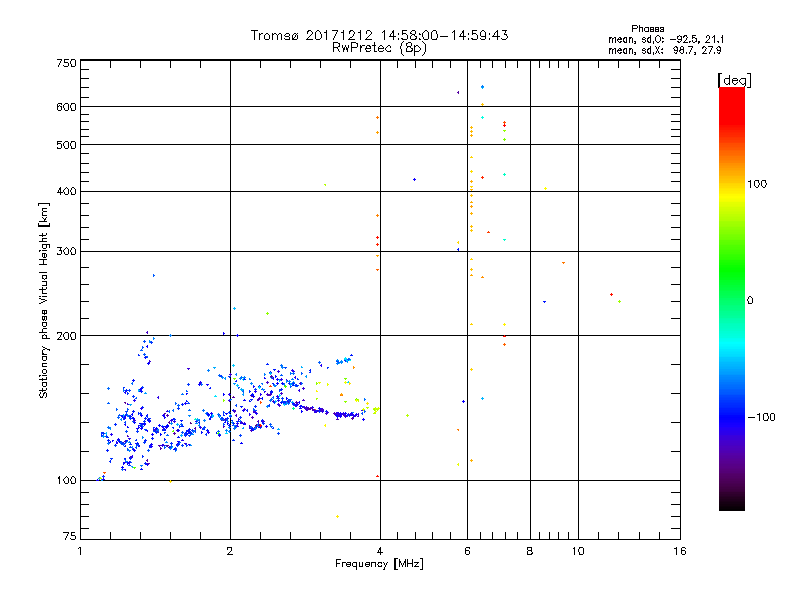Click the '[deg]' colorbar unit label
Viewport: 800px width, 600px height.
point(734,80)
